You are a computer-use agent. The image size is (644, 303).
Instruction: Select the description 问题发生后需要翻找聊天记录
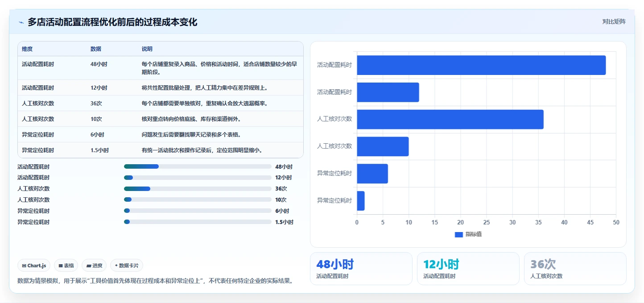191,135
